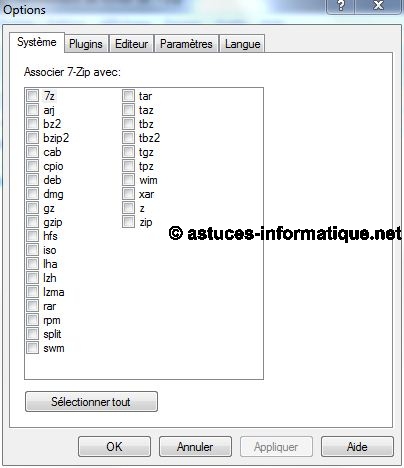Check the tar checkbox
404x468 pixels.
(128, 96)
